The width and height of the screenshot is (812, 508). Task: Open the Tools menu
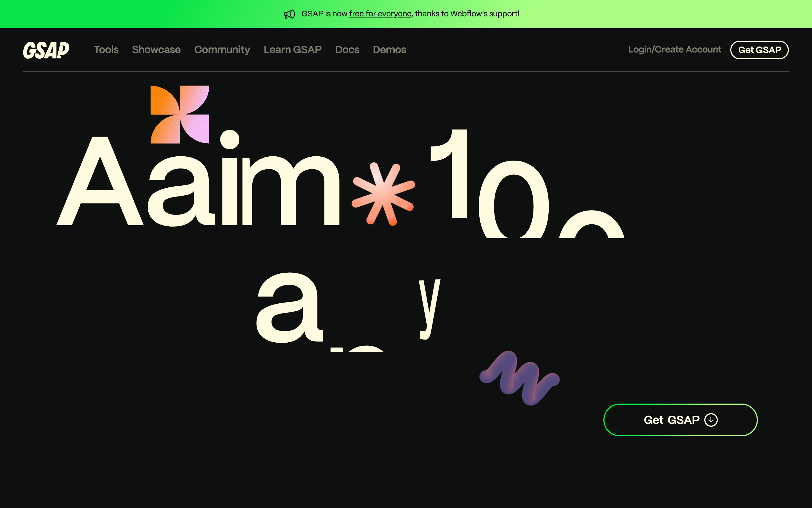tap(106, 50)
